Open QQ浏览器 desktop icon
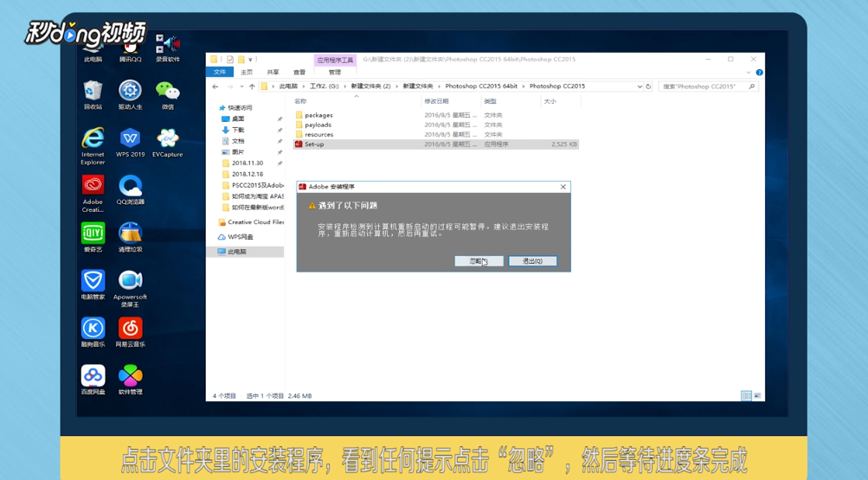Viewport: 868px width, 480px height. click(x=130, y=190)
